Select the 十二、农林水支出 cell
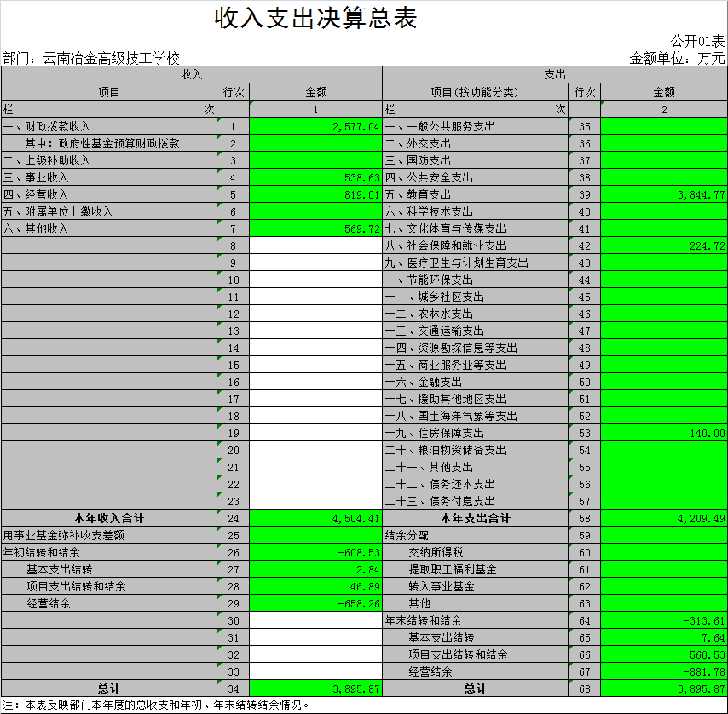Image resolution: width=728 pixels, height=714 pixels. point(476,314)
